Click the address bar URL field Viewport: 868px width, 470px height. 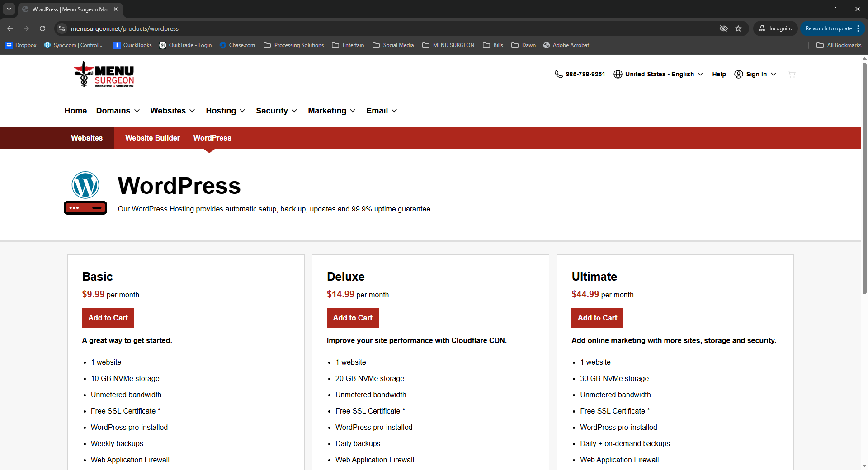click(389, 28)
